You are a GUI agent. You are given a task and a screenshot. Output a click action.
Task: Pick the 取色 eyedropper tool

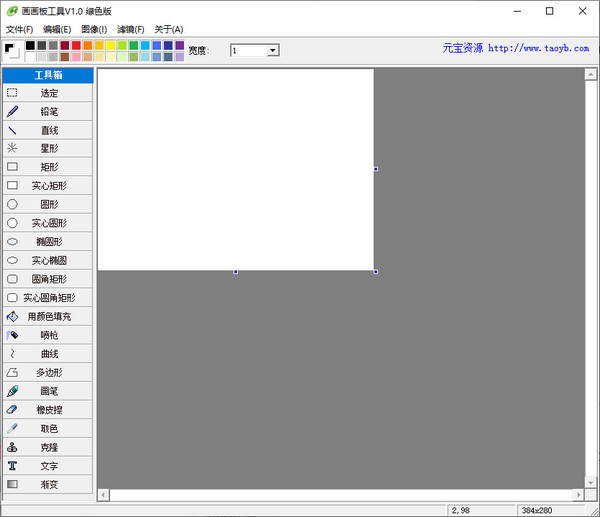pos(48,429)
